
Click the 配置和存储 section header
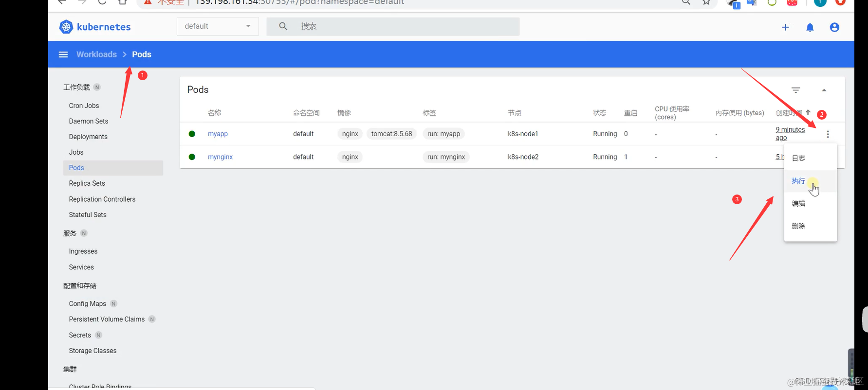80,285
